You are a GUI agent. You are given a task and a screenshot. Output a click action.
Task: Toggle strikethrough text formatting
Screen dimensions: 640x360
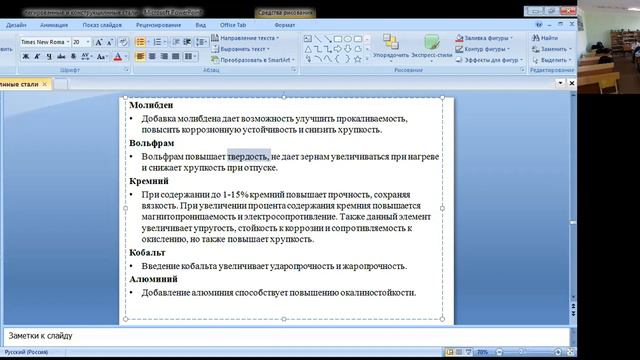(61, 56)
